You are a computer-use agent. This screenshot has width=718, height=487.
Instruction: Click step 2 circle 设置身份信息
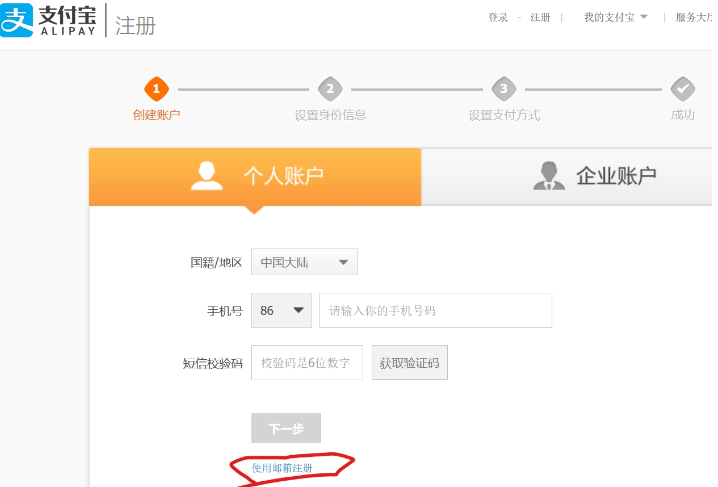(330, 88)
